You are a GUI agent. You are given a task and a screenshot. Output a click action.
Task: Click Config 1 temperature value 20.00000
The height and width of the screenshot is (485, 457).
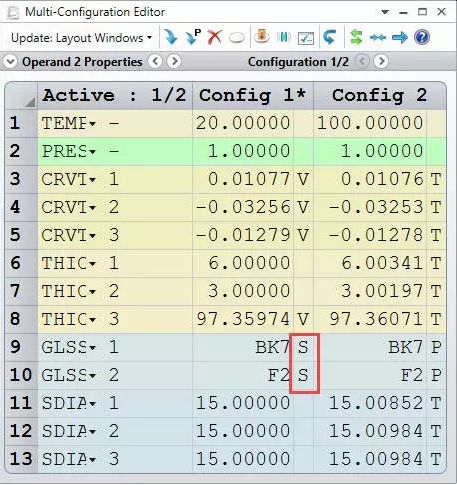[x=243, y=123]
